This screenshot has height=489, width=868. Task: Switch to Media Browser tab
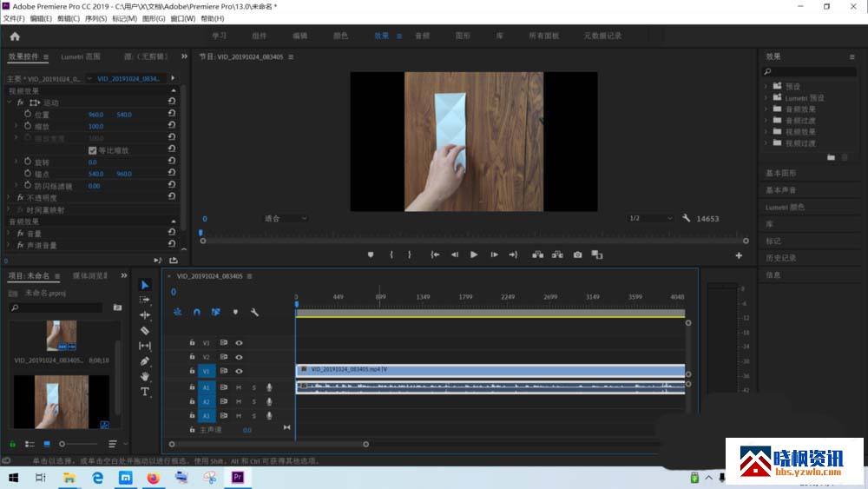(x=90, y=275)
